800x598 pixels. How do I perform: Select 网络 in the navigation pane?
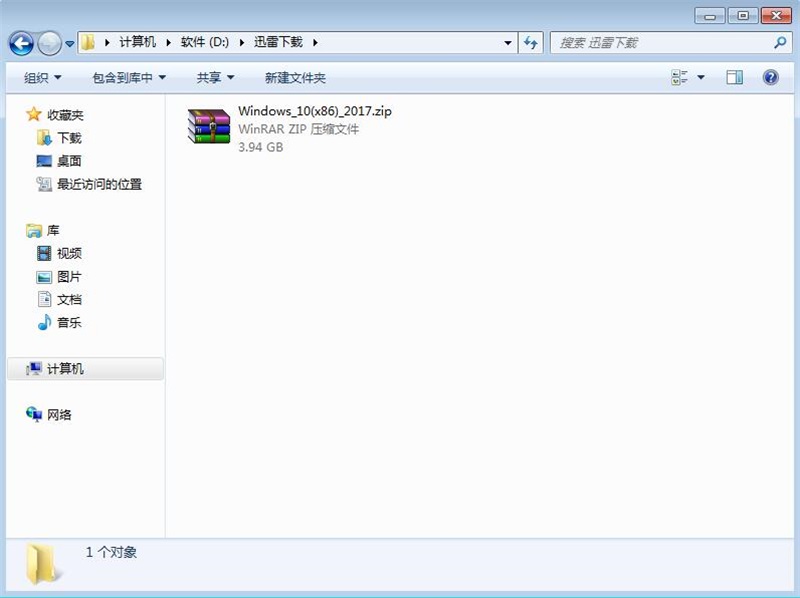coord(59,415)
